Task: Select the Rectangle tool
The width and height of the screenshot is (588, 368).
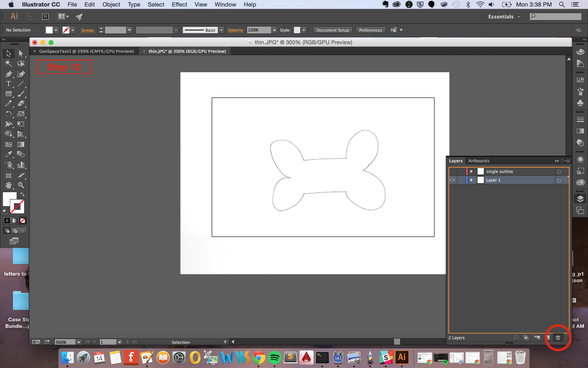Action: pyautogui.click(x=9, y=94)
